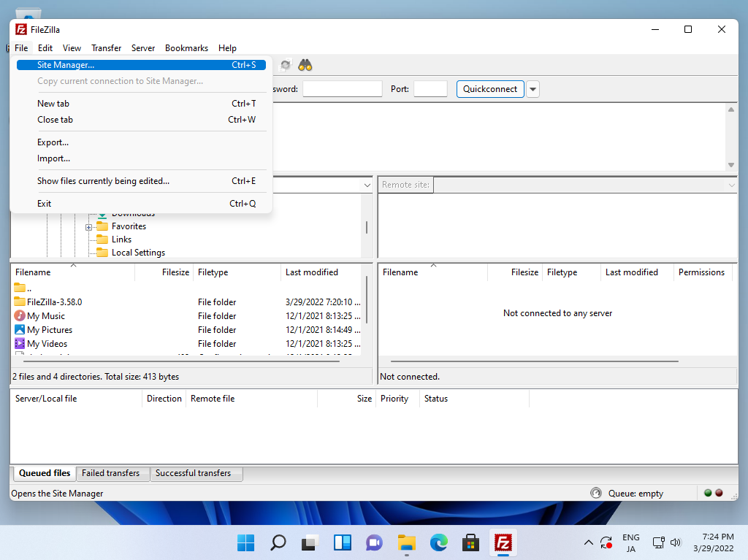Open Microsoft Edge from the taskbar

tap(438, 542)
